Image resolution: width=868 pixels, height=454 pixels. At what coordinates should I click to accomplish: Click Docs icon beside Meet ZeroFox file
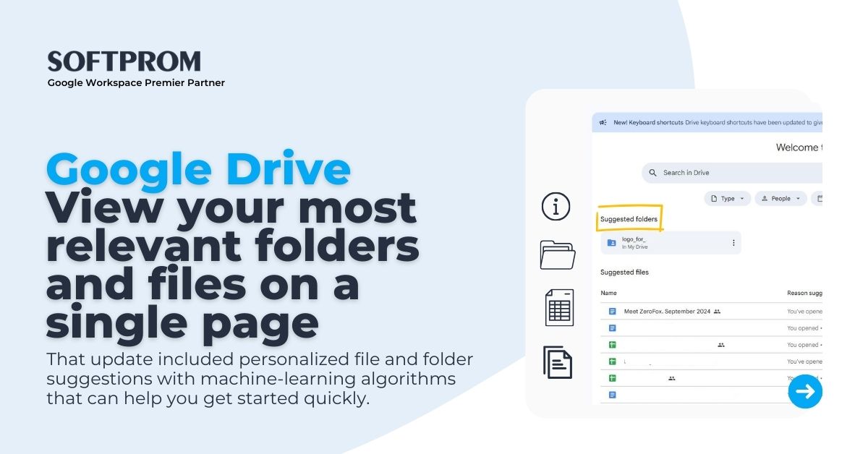[x=612, y=312]
